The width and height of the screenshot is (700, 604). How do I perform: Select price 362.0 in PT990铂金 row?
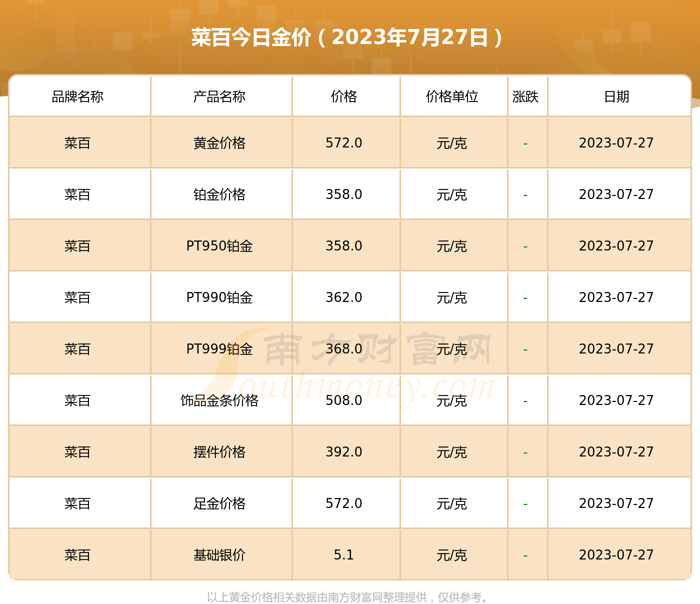click(x=344, y=297)
